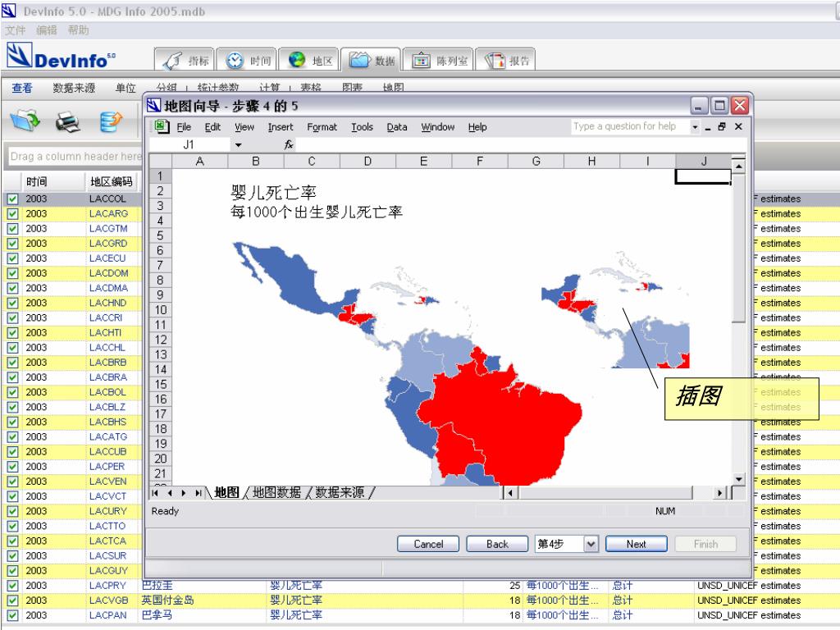Image resolution: width=840 pixels, height=630 pixels.
Task: Open the Tools menu
Action: tap(362, 127)
